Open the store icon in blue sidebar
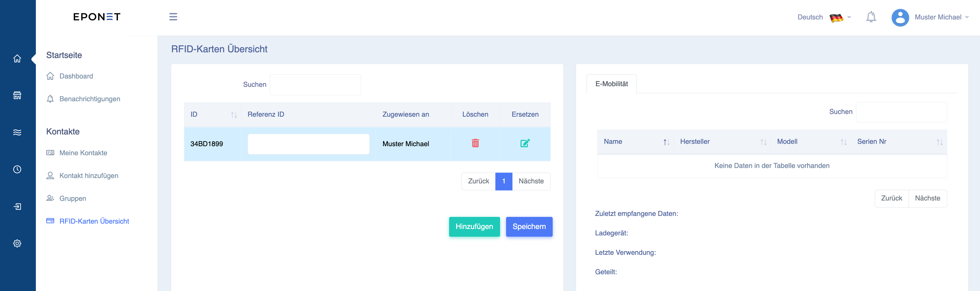Screen dimensions: 980x291 tap(17, 96)
